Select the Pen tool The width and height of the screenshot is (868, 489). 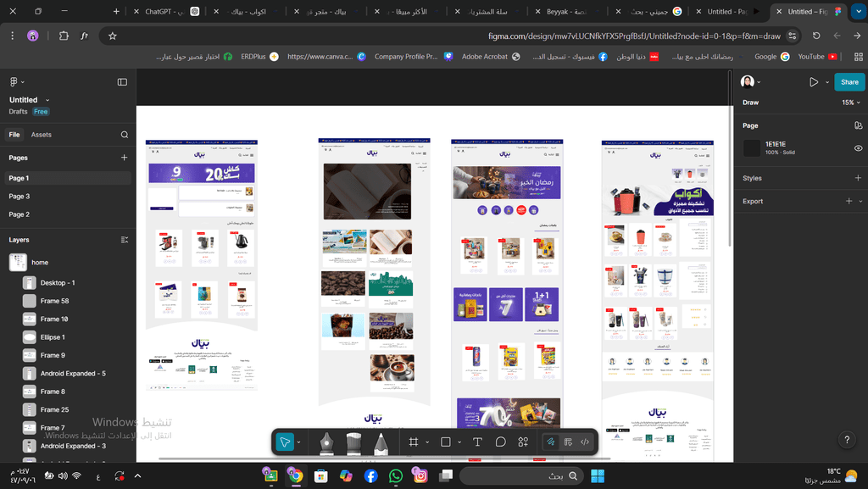point(326,443)
